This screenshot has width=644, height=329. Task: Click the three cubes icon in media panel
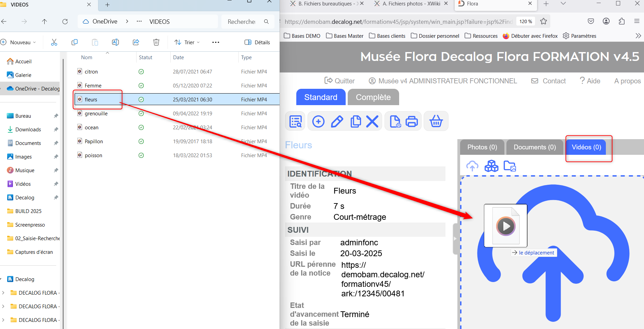(491, 166)
